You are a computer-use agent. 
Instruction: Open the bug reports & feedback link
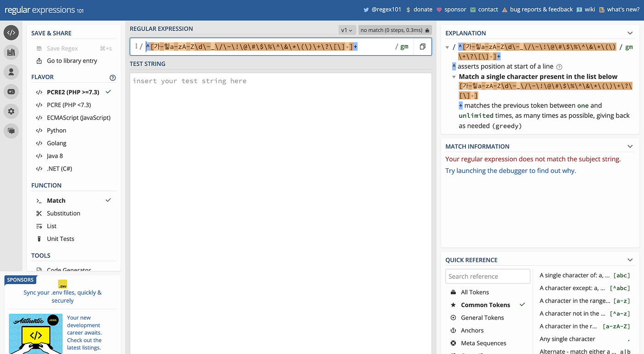(x=541, y=10)
